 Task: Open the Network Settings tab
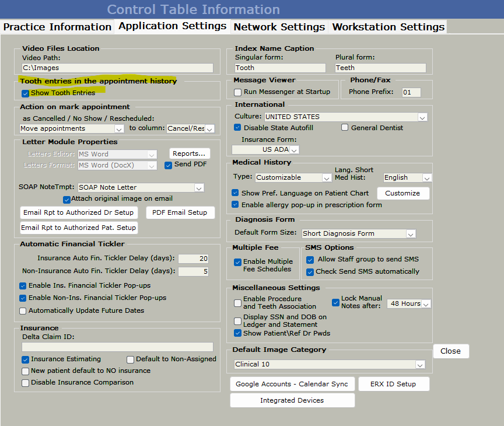point(279,27)
